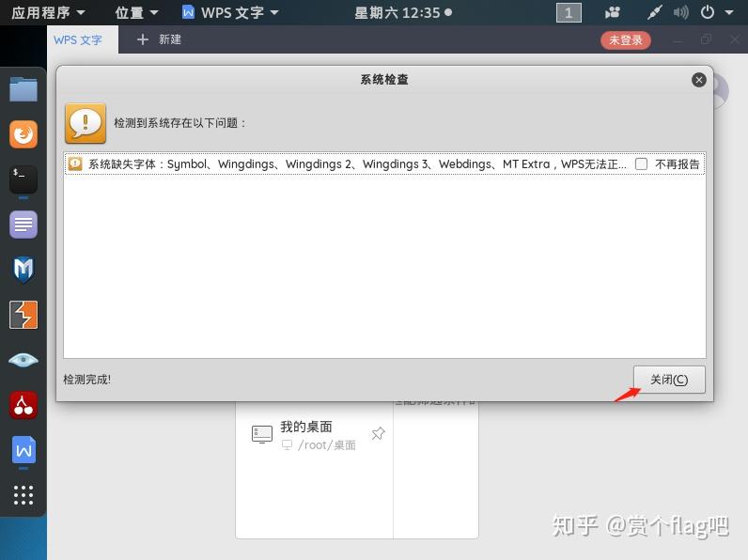Click the user avatar behind the dialog
Image resolution: width=748 pixels, height=560 pixels.
tap(721, 90)
